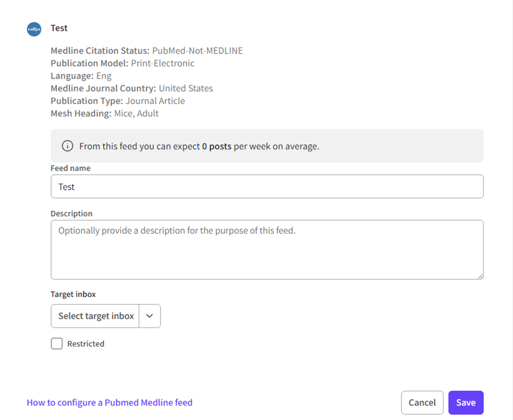Screen dimensions: 513x420
Task: Focus the Description text area
Action: (x=267, y=250)
